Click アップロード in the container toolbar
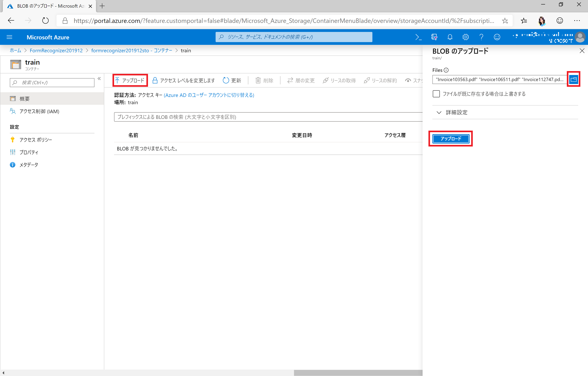588x376 pixels. pyautogui.click(x=130, y=80)
